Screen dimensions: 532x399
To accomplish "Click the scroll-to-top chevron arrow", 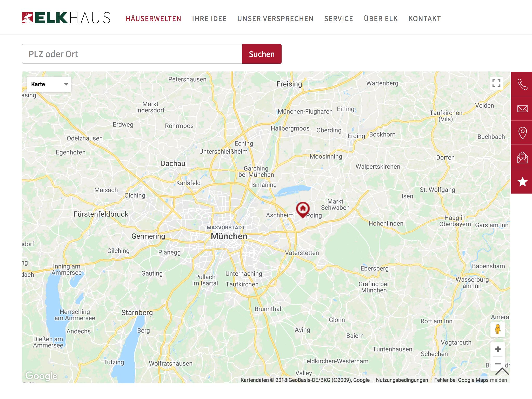I will [x=502, y=371].
